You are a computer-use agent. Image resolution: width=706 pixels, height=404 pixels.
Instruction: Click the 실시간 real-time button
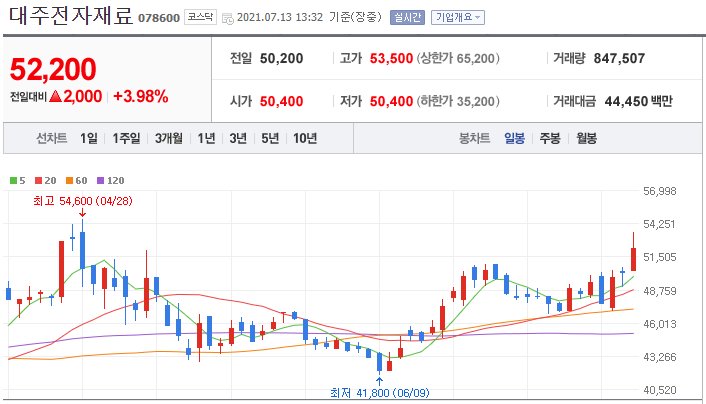407,18
